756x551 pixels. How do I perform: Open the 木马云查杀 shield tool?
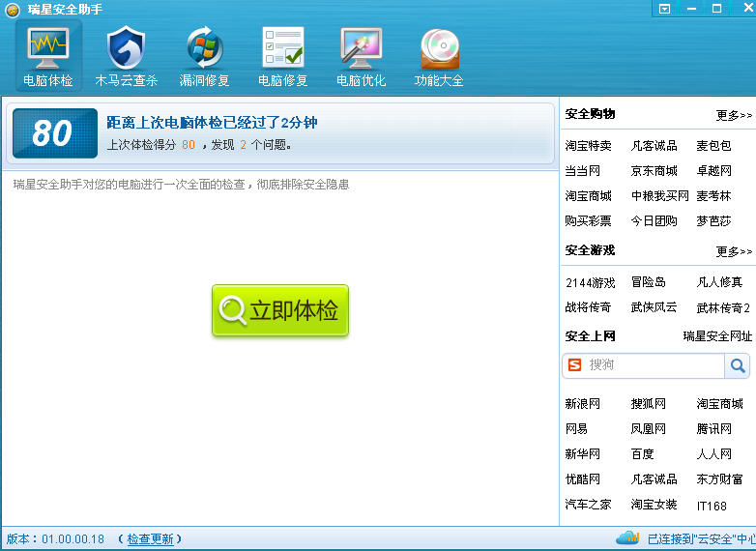(x=127, y=56)
